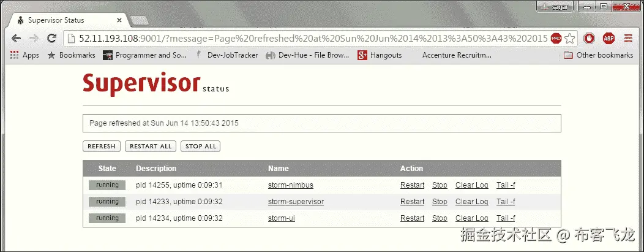Open Accenture Recruitm... bookmark
Screen dimensions: 644x252
(457, 55)
